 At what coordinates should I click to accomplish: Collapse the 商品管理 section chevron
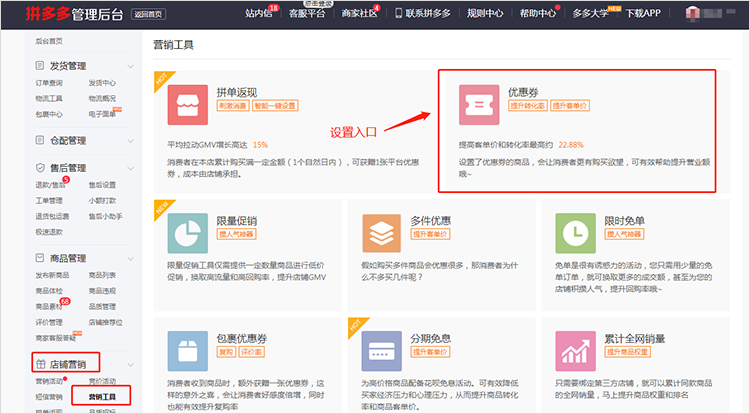(x=130, y=259)
